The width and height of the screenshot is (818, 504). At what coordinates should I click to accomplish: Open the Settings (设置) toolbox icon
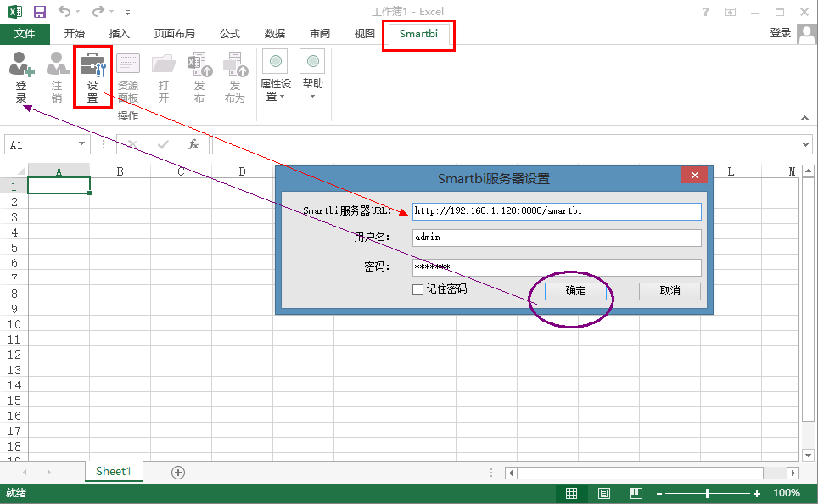pos(92,77)
